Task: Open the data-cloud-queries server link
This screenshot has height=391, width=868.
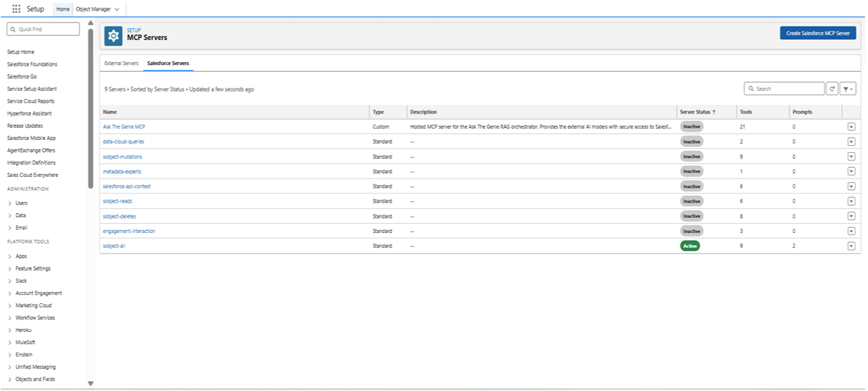Action: 123,141
